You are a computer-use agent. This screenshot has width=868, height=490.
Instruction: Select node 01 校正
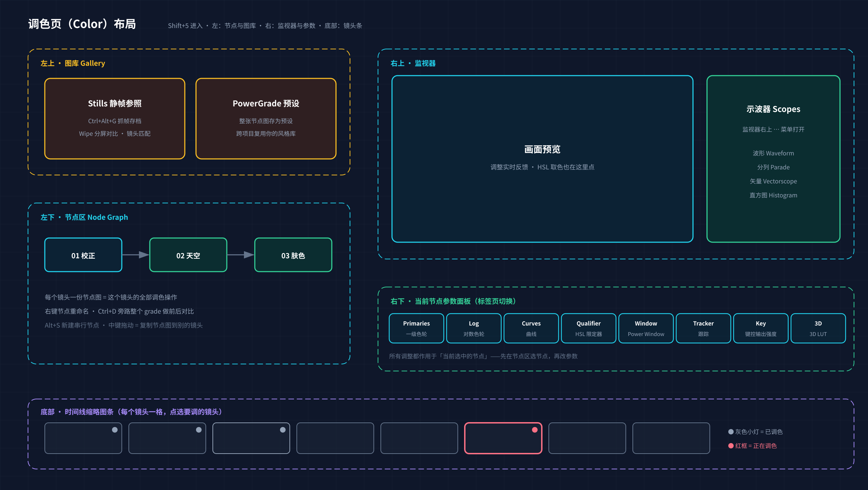pos(83,255)
